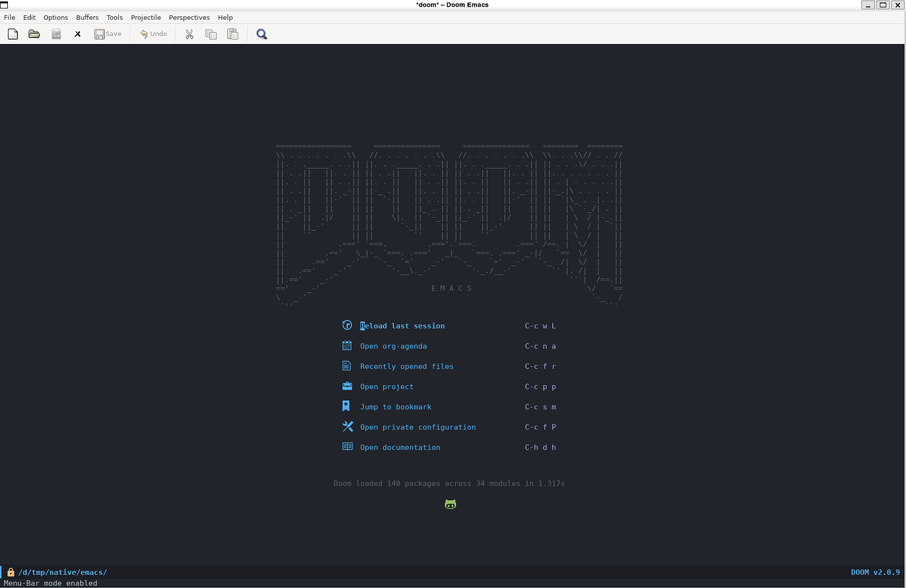Viewport: 906px width, 588px height.
Task: Click the briefcase icon beside Open project
Action: pos(347,387)
